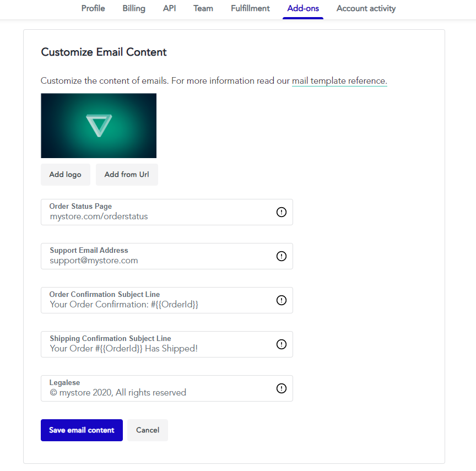Open info for Shipping Confirmation Subject Line
476x471 pixels.
click(282, 344)
